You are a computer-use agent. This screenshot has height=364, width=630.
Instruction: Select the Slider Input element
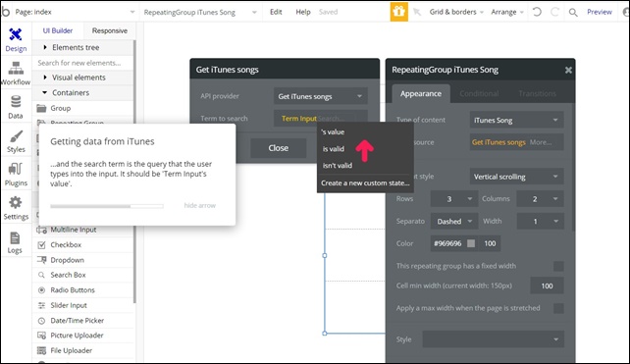click(83, 305)
